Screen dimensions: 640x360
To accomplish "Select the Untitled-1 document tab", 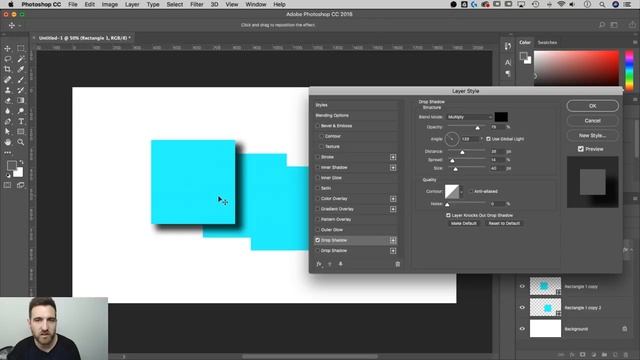I will [84, 38].
